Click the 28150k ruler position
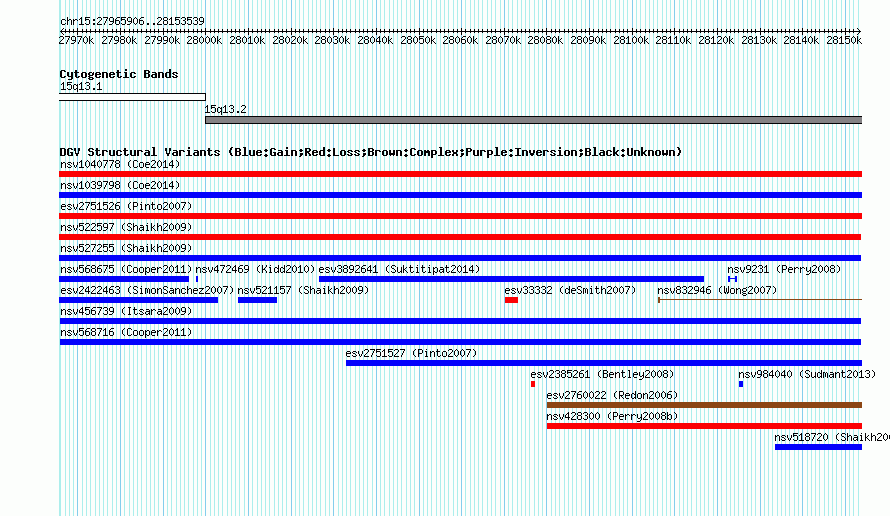890x516 pixels. coord(844,40)
